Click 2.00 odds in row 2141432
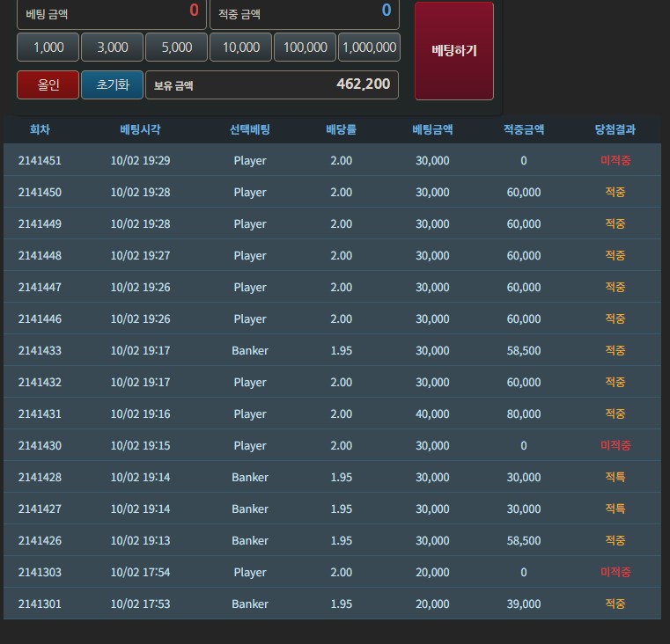The width and height of the screenshot is (670, 644). click(341, 382)
